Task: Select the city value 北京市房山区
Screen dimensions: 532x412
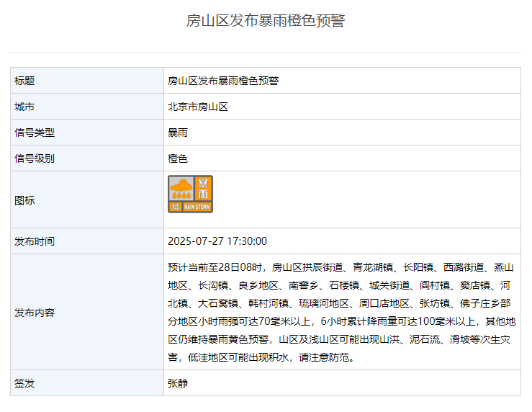Action: (x=198, y=107)
